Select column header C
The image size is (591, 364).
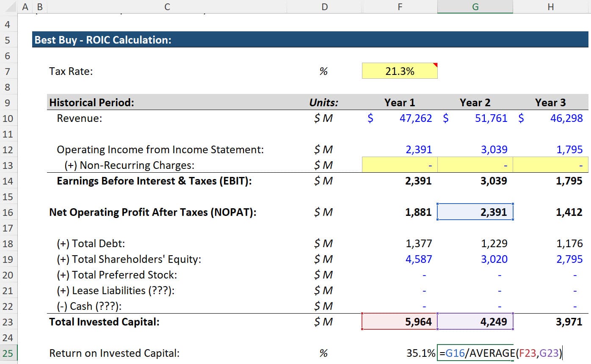(167, 7)
